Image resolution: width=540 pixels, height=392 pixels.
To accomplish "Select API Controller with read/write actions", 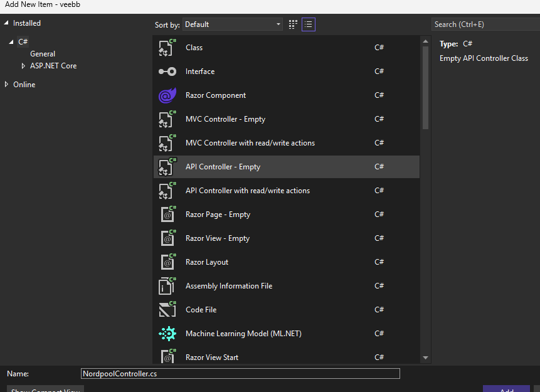I will (x=248, y=191).
